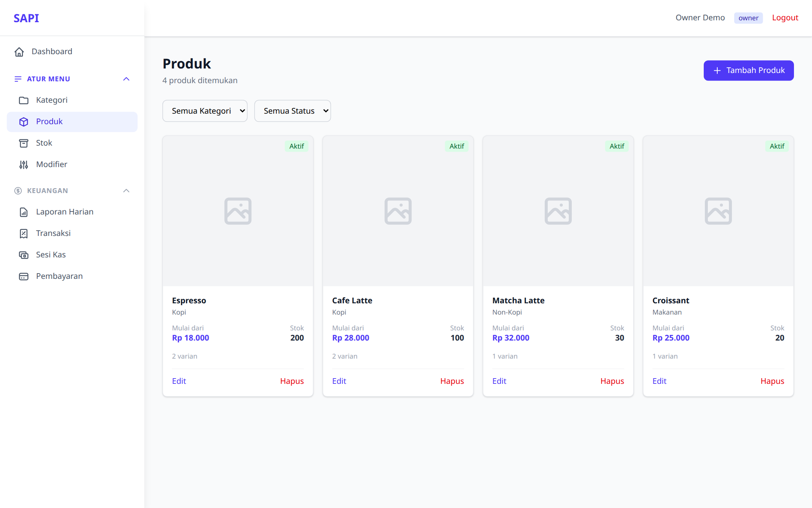
Task: Click the Aktif badge on Matcha Latte
Action: 617,146
